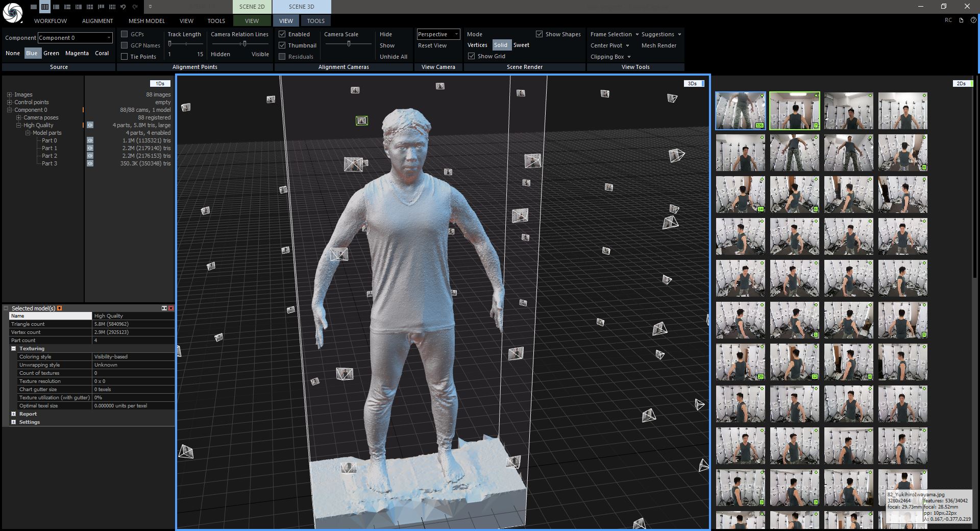Click the 3Ds pane label

693,83
